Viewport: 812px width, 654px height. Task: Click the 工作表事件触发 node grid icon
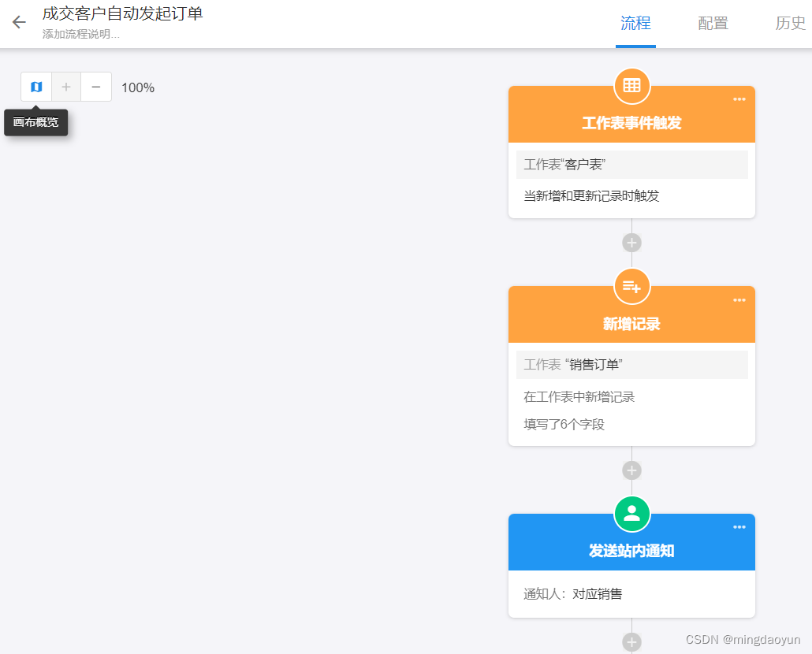tap(631, 87)
